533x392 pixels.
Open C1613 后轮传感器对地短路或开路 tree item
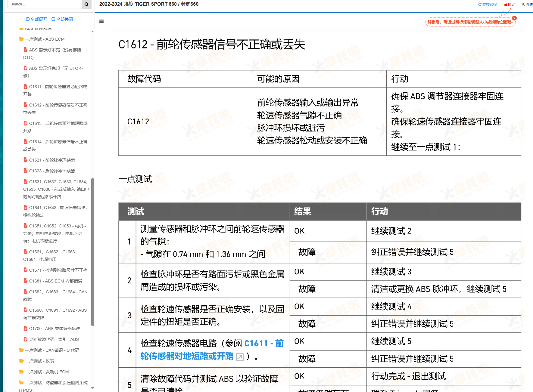point(55,127)
